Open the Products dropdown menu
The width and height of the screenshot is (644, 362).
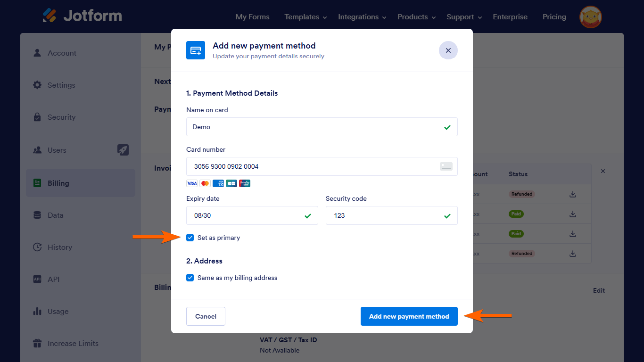click(416, 17)
